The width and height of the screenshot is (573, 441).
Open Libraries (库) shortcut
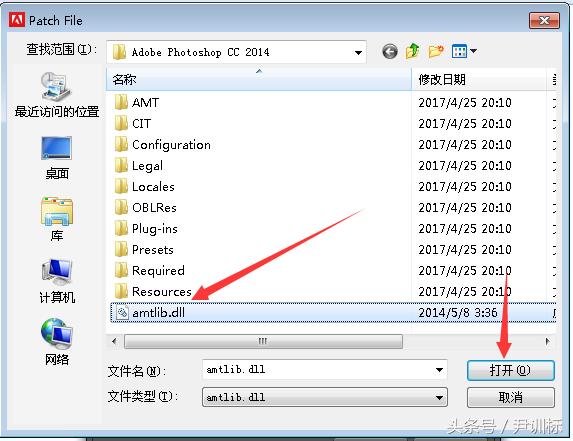pyautogui.click(x=57, y=219)
